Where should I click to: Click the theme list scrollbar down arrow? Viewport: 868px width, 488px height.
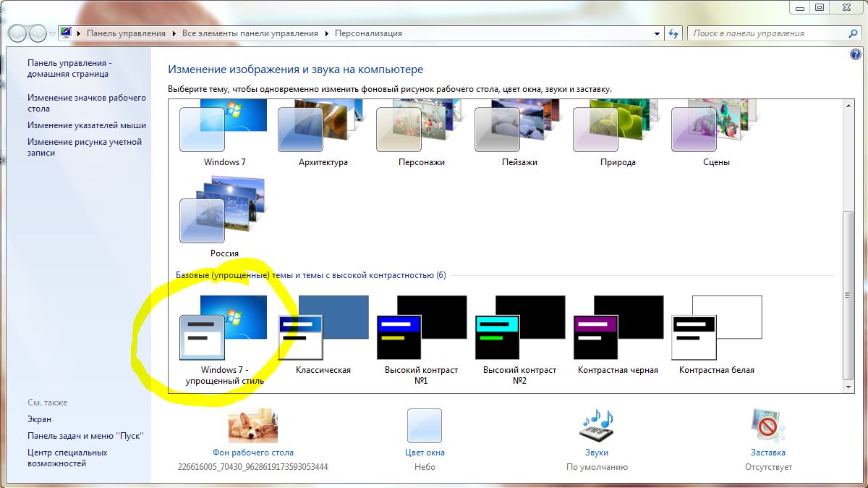[x=849, y=387]
